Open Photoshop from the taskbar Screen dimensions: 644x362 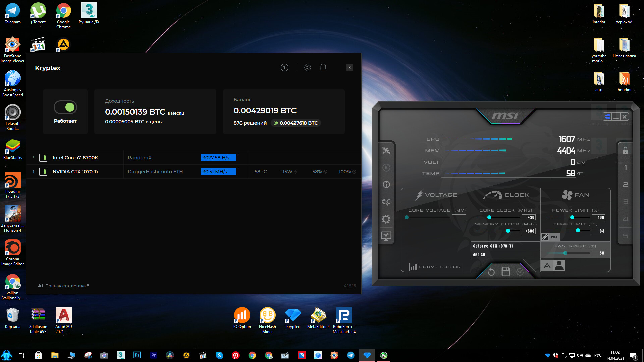tap(137, 355)
